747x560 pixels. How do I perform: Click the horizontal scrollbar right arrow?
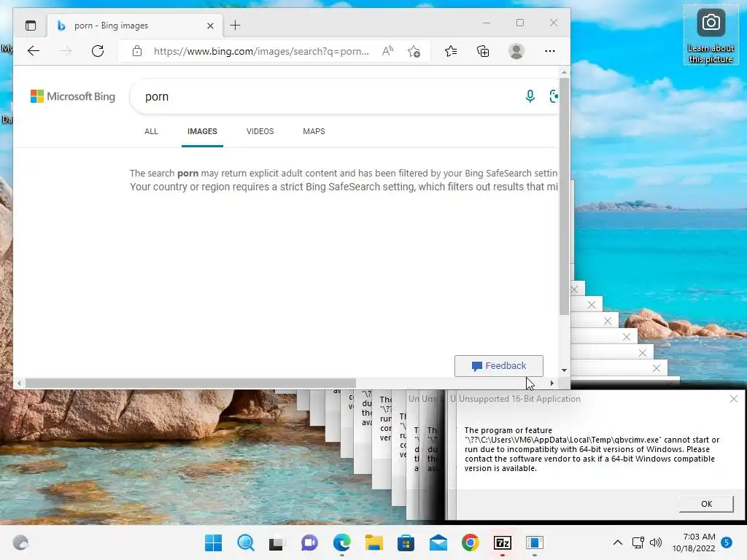551,383
